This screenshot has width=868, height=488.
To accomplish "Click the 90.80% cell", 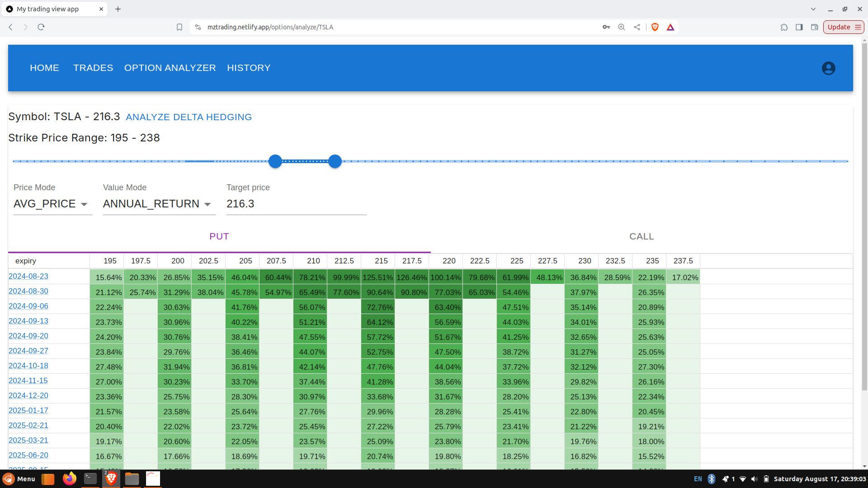I will [x=412, y=292].
